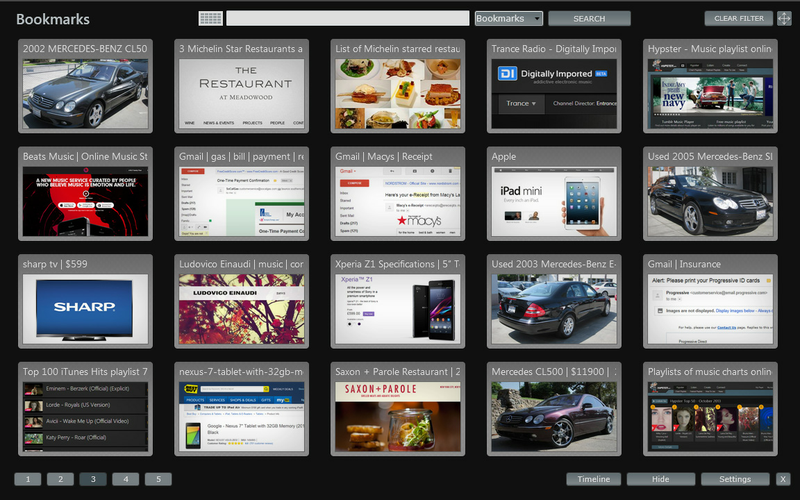Click the move/expand arrows icon near Clear Filter
The height and width of the screenshot is (500, 800).
(784, 18)
